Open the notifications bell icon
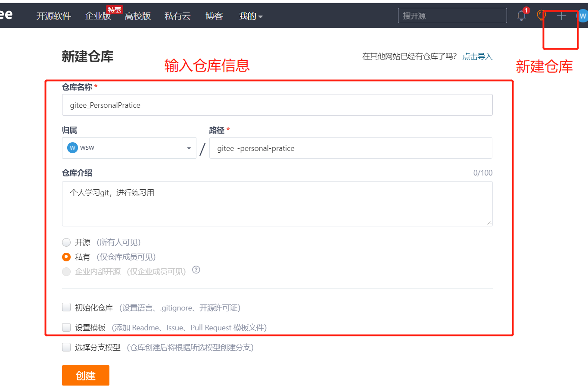Viewport: 588px width, 389px height. 521,16
